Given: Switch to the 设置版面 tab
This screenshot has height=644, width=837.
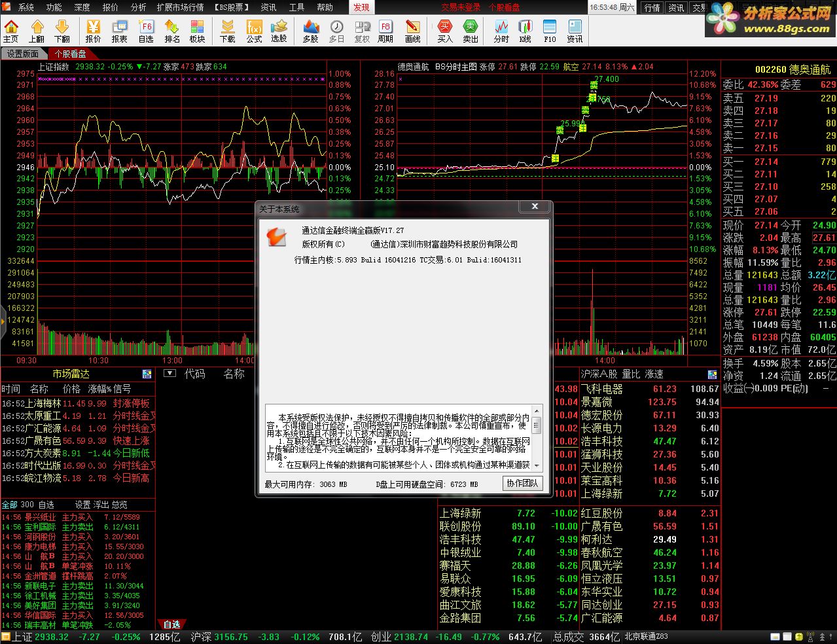Looking at the screenshot, I should (24, 54).
